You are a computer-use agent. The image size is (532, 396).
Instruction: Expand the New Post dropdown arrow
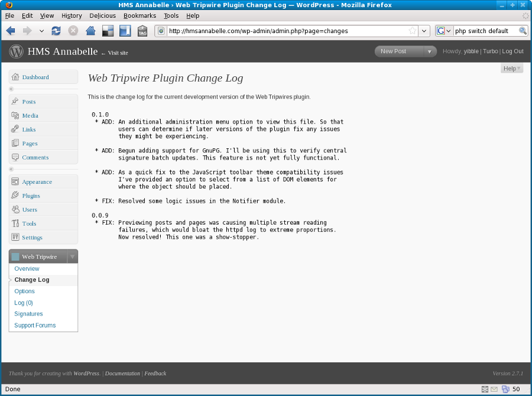[430, 51]
